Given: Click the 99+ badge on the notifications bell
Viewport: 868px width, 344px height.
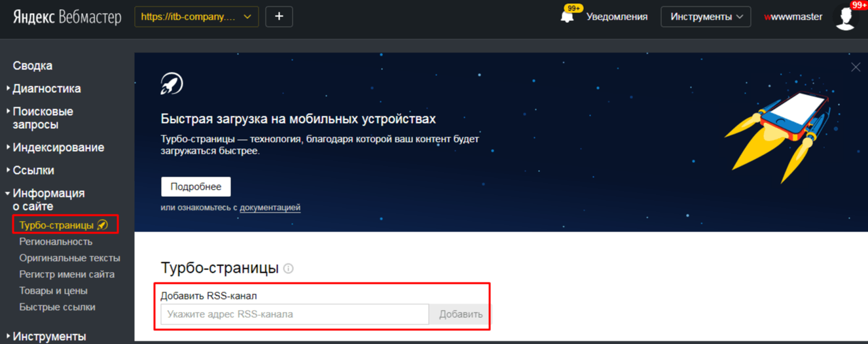Looking at the screenshot, I should pyautogui.click(x=575, y=8).
